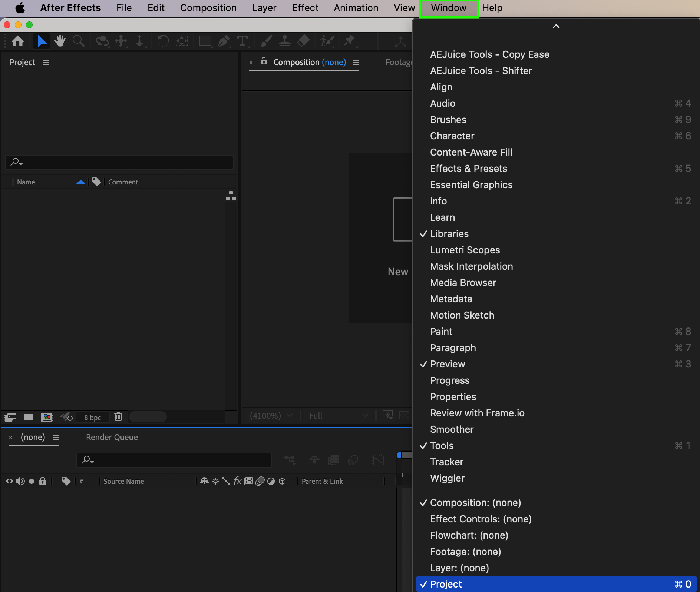Uncheck Libraries in the Window menu
Screen dimensions: 700x592
449,234
